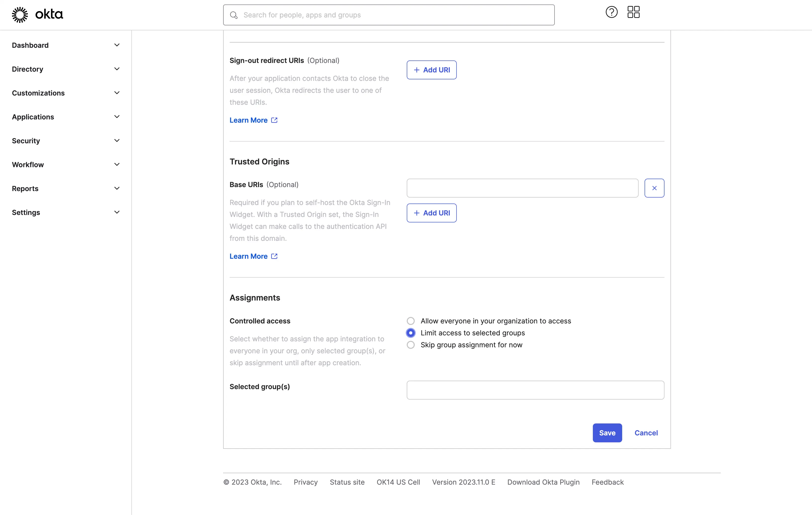Click Add URI for Base URIs field
The height and width of the screenshot is (515, 812).
pos(431,212)
